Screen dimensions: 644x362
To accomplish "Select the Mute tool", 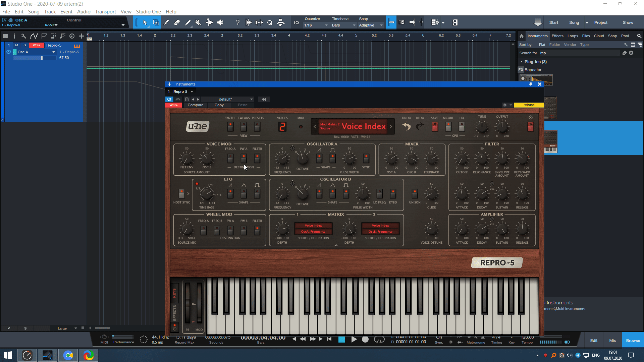I will click(x=198, y=22).
